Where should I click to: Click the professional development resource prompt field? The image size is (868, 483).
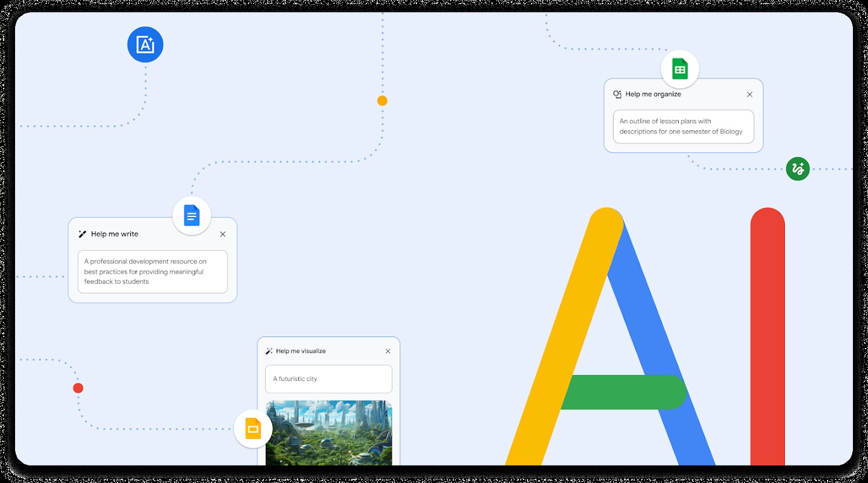(153, 272)
